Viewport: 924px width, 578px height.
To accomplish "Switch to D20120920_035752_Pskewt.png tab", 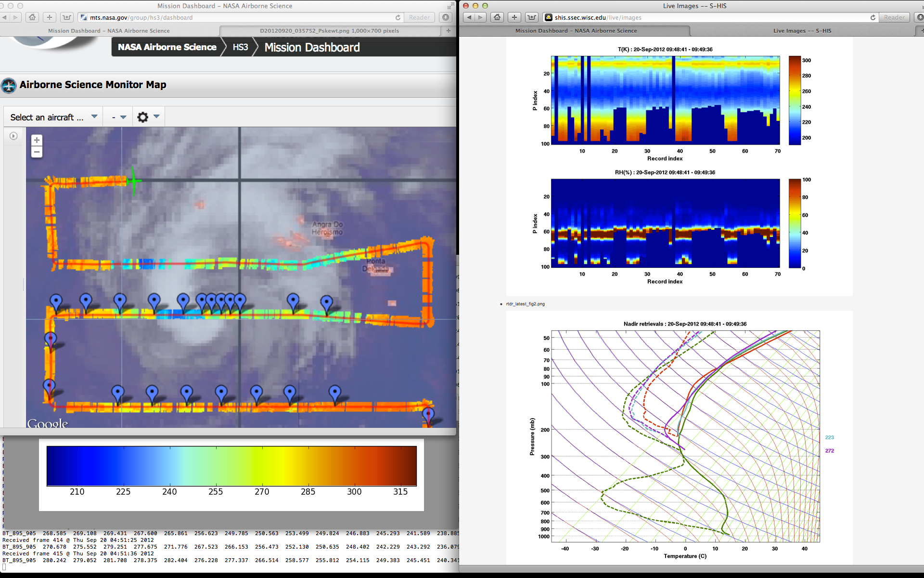I will (329, 31).
